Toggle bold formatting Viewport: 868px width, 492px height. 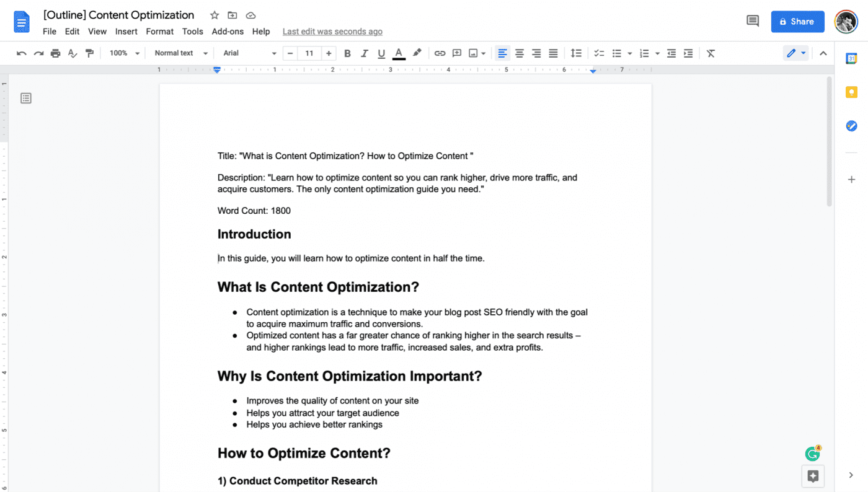click(x=347, y=53)
